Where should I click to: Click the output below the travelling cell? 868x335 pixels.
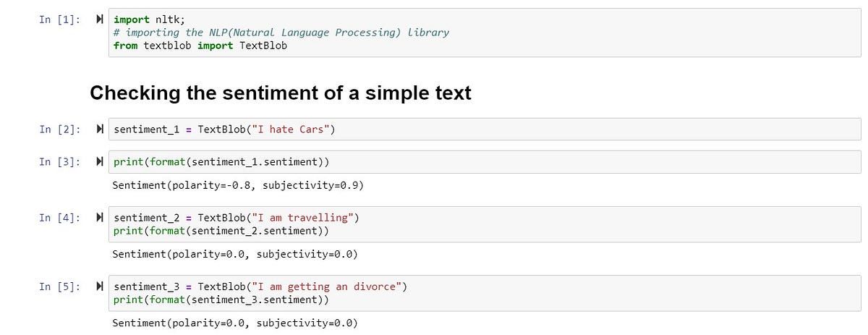coord(235,254)
